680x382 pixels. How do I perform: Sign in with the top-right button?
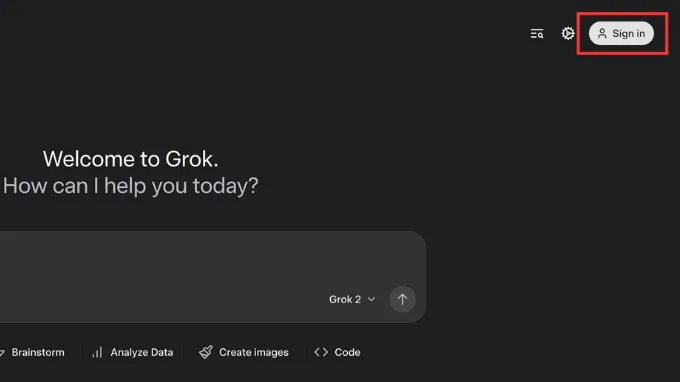[x=621, y=33]
